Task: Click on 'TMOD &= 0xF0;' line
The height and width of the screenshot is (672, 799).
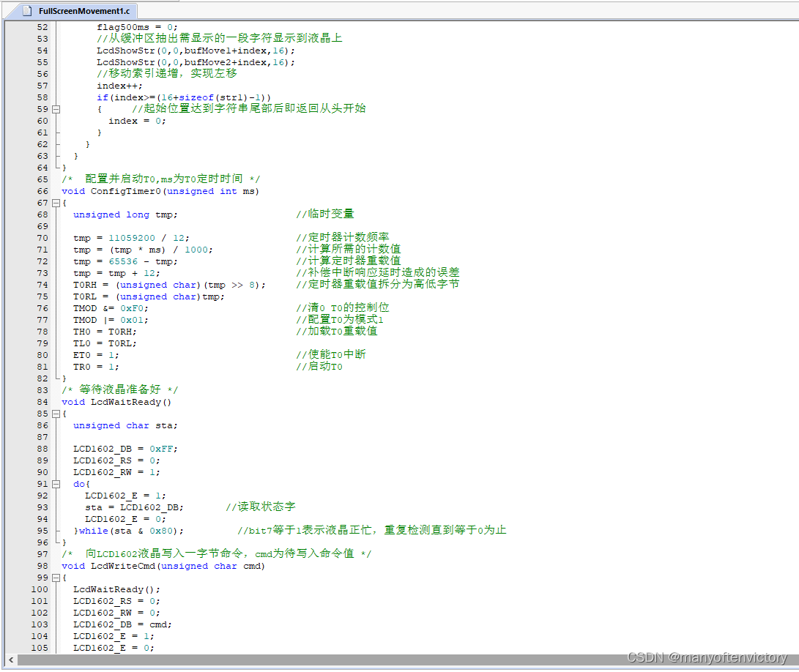Action: tap(111, 308)
